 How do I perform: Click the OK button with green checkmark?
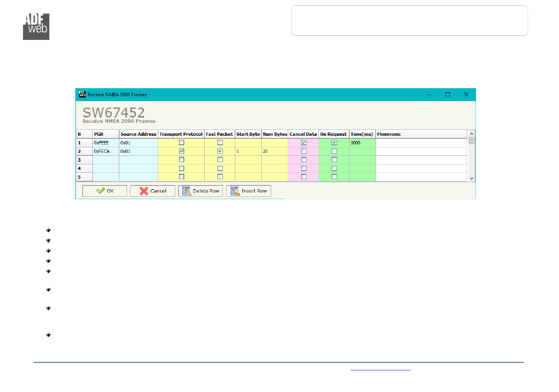point(105,191)
